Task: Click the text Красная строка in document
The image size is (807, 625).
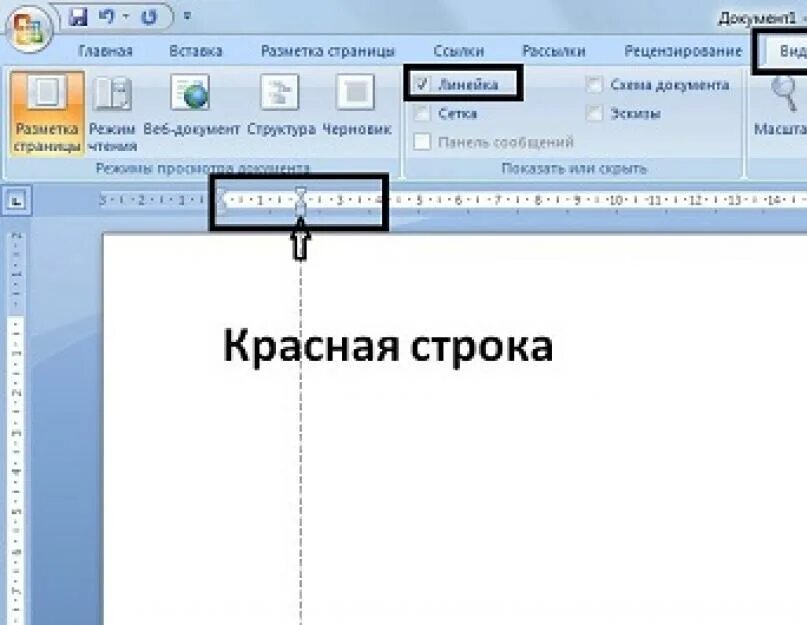Action: click(x=388, y=346)
